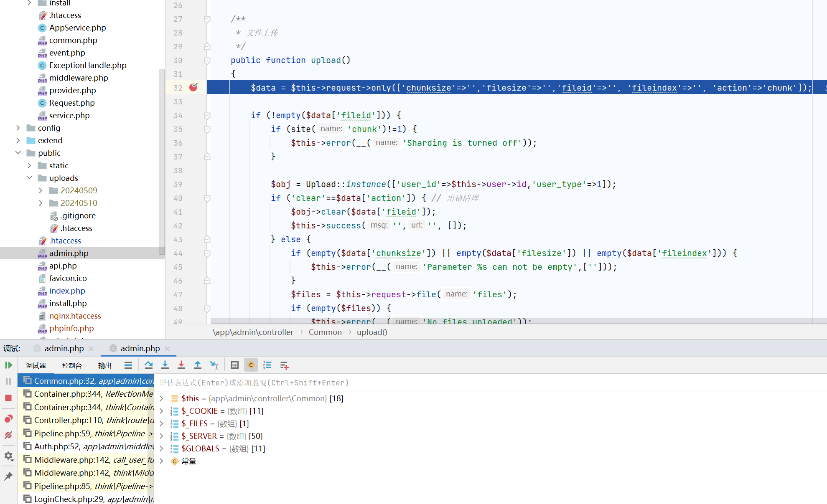Expand the 20240510 folder
Screen dimensions: 827x504
coord(41,203)
